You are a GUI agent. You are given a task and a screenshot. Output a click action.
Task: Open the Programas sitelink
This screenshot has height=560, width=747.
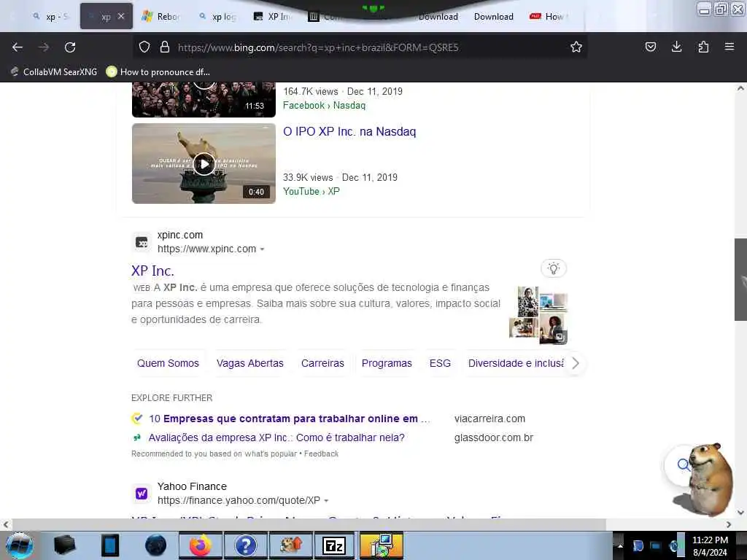pos(387,363)
